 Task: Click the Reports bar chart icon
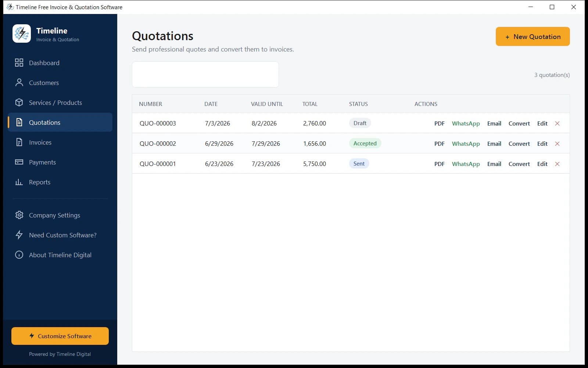19,182
